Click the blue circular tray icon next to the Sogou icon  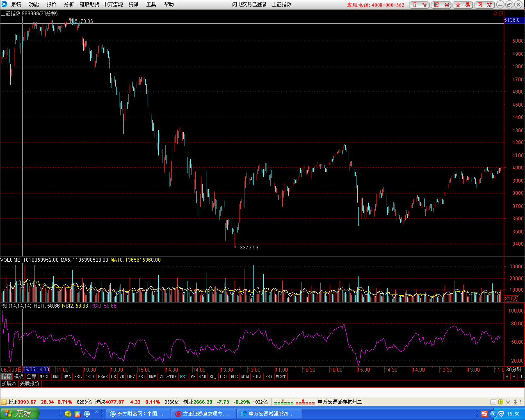tap(493, 414)
